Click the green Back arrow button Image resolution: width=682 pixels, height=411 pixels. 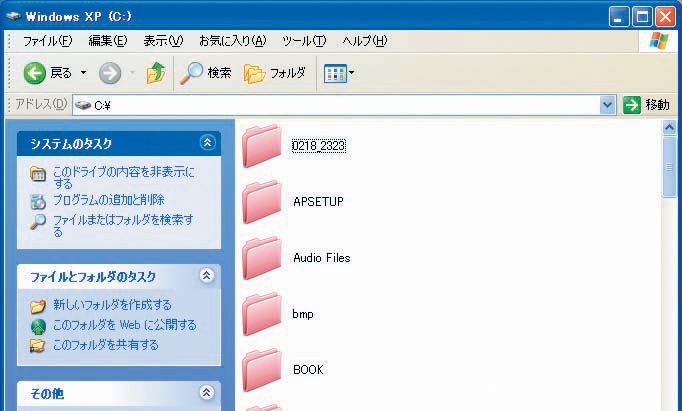(x=34, y=73)
